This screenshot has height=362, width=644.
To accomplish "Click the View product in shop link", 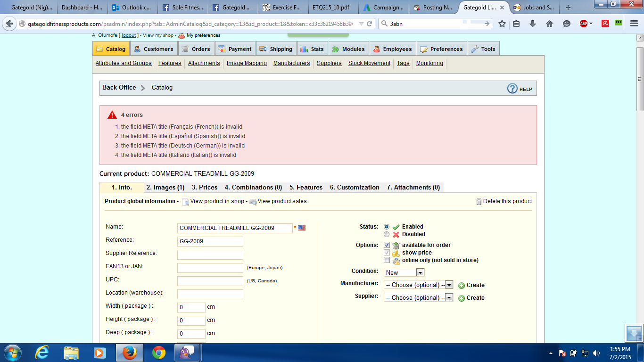I will (x=217, y=201).
